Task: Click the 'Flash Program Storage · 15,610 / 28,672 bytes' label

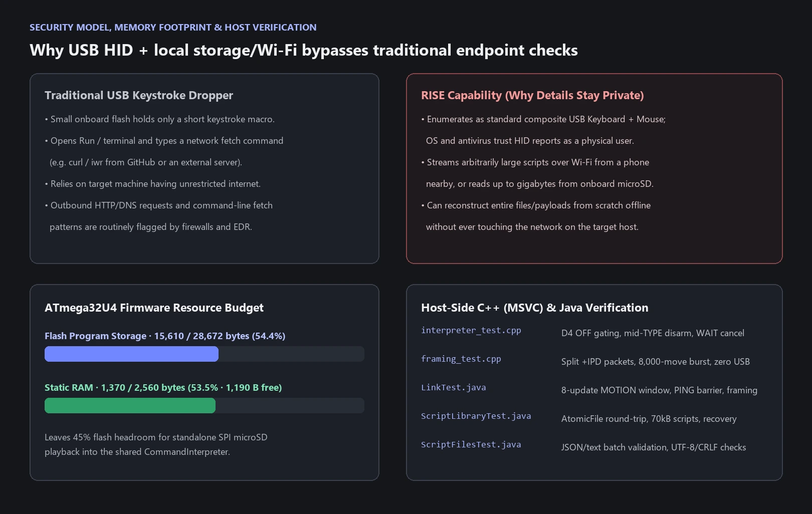Action: tap(165, 336)
